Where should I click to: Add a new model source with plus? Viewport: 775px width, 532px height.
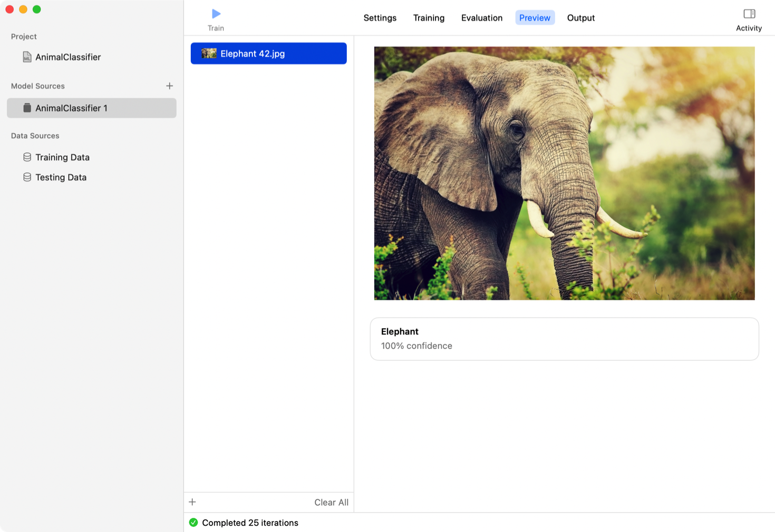(169, 86)
